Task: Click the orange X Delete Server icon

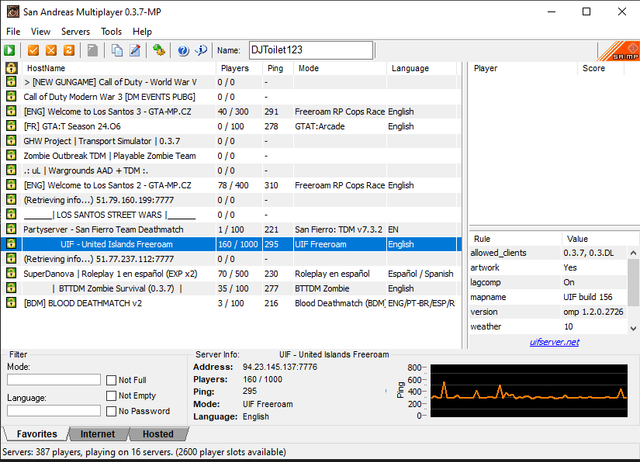Action: [51, 50]
